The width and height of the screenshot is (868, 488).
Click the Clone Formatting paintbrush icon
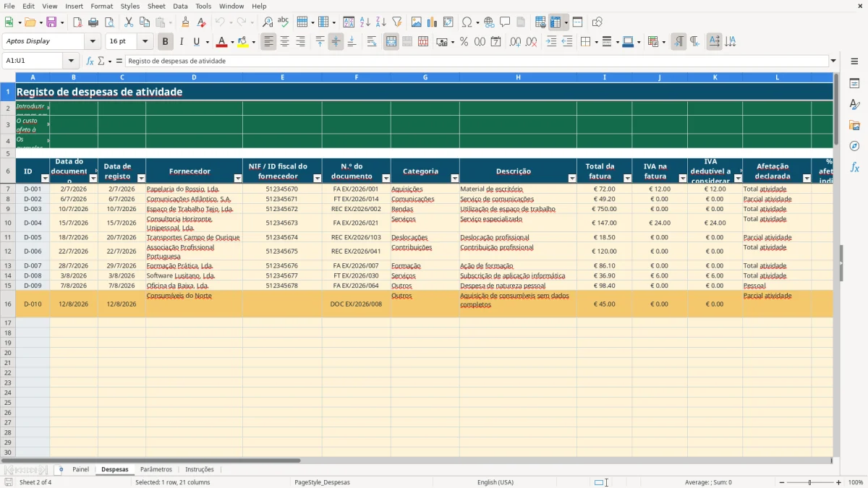tap(185, 22)
